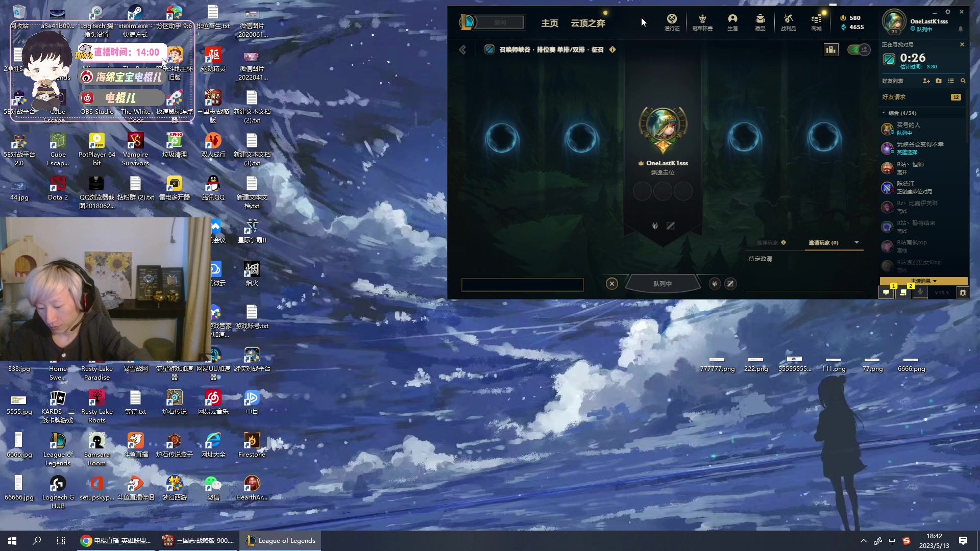Click the add friend icon
This screenshot has width=980, height=551.
pos(926,81)
